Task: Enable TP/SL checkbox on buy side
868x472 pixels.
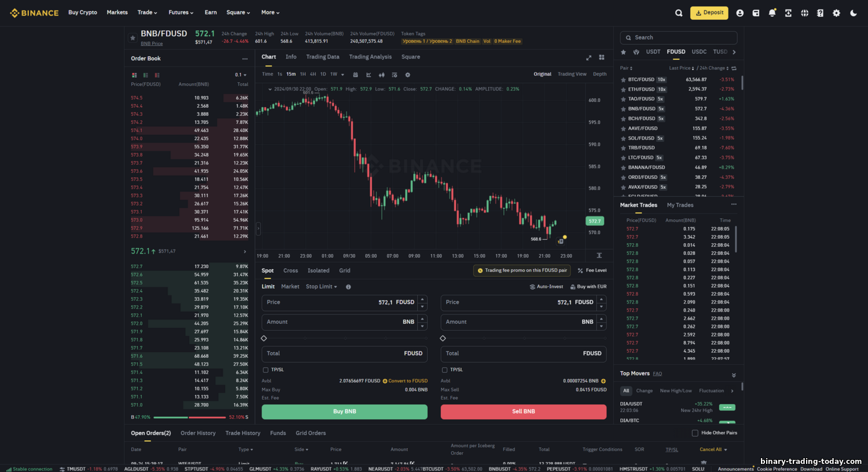Action: [266, 369]
